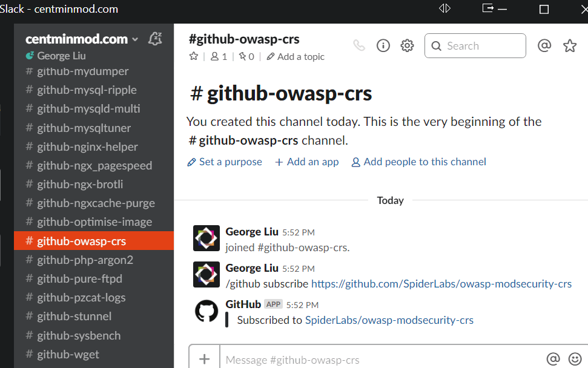
Task: Click 5:52 PM timestamp on GitHub message
Action: click(x=302, y=305)
